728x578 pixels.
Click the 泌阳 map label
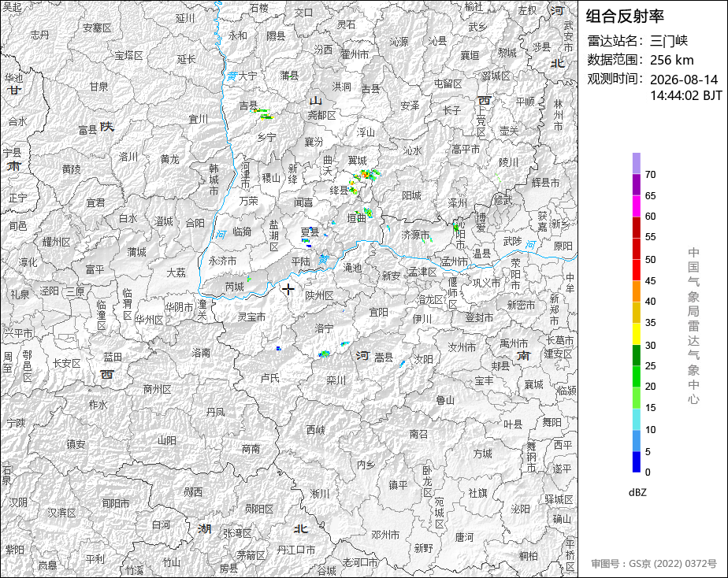[x=520, y=509]
